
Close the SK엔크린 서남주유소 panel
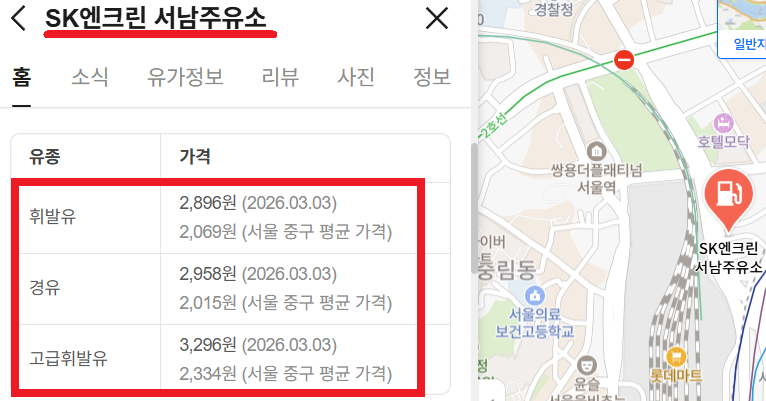tap(437, 19)
